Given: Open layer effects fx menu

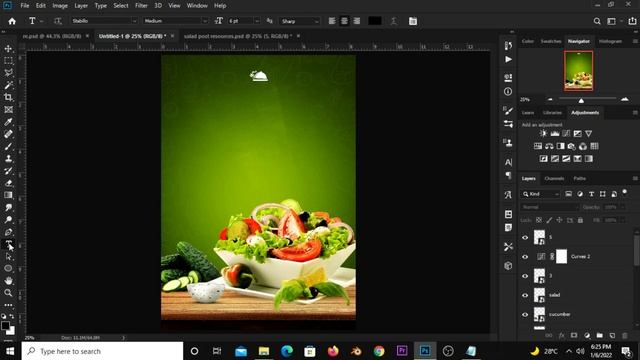Looking at the screenshot, I should 562,336.
